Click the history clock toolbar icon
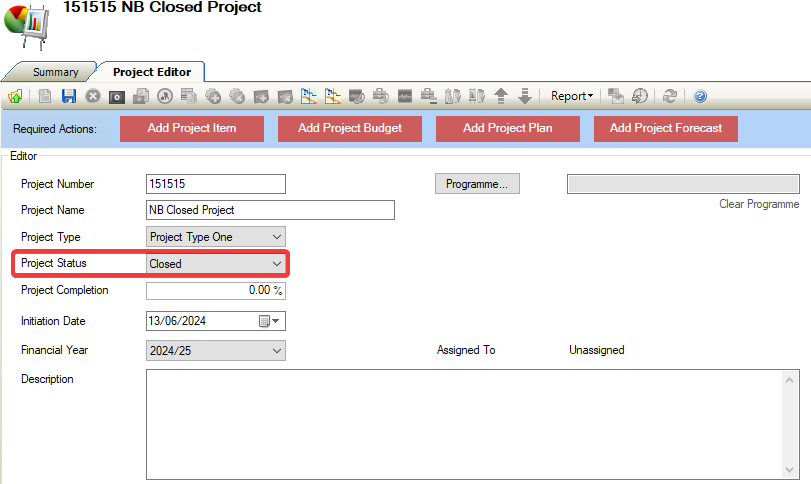The image size is (811, 484). click(640, 97)
